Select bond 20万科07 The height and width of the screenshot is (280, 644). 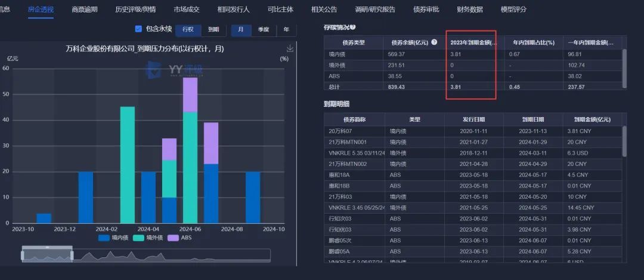[x=339, y=131]
